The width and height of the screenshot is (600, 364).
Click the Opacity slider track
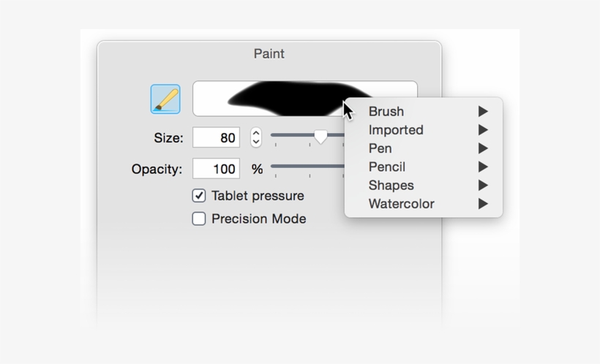click(x=307, y=167)
